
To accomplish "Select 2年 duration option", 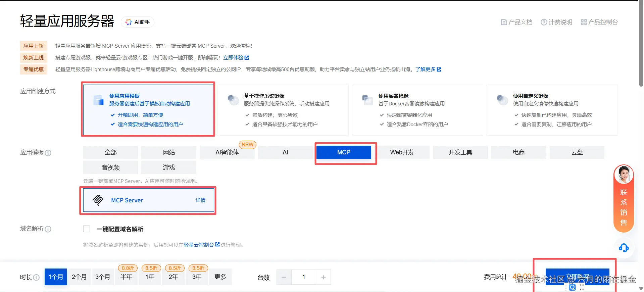I will tap(173, 277).
